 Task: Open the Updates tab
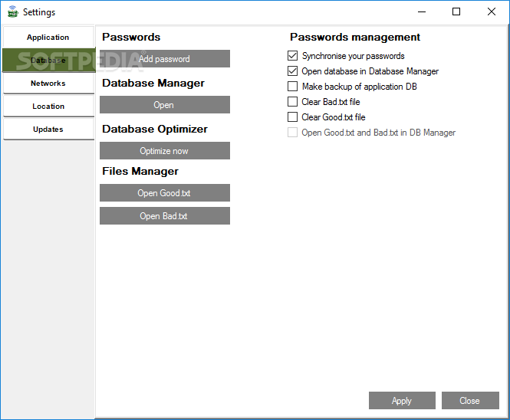click(48, 130)
